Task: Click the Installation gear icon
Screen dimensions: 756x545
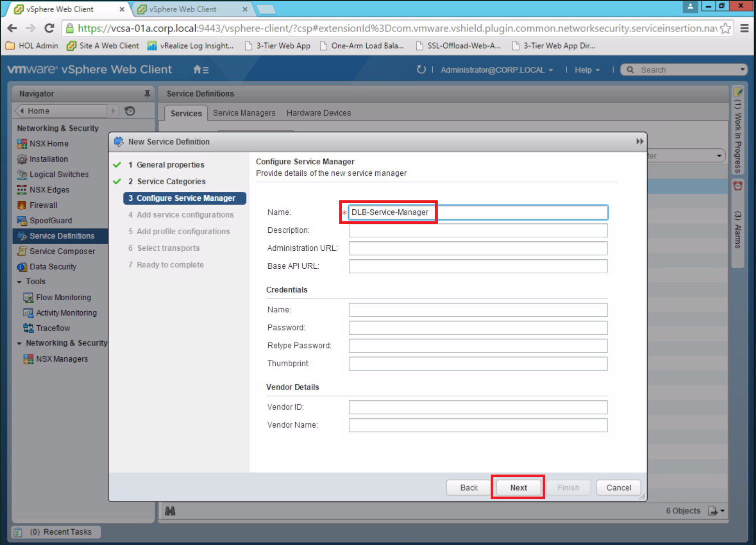Action: (22, 159)
